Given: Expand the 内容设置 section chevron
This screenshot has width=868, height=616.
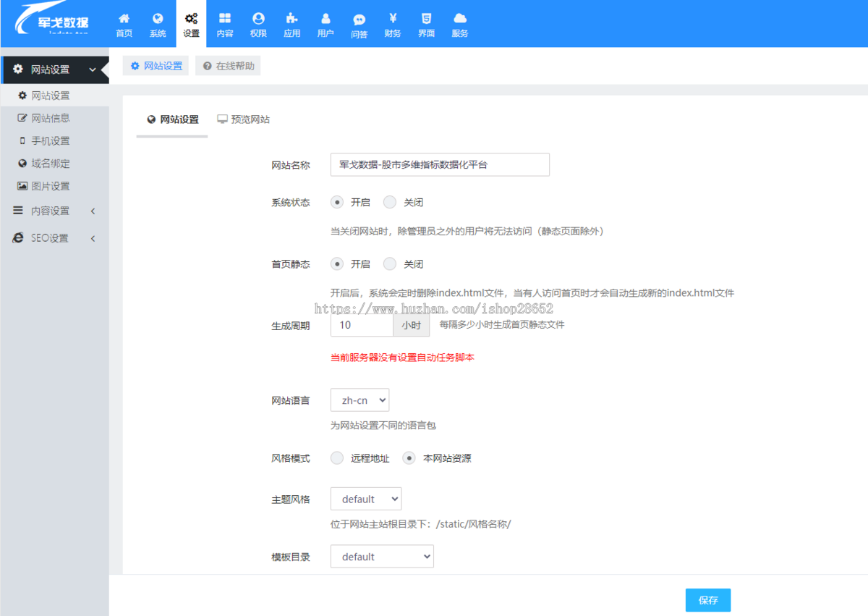Looking at the screenshot, I should point(93,211).
